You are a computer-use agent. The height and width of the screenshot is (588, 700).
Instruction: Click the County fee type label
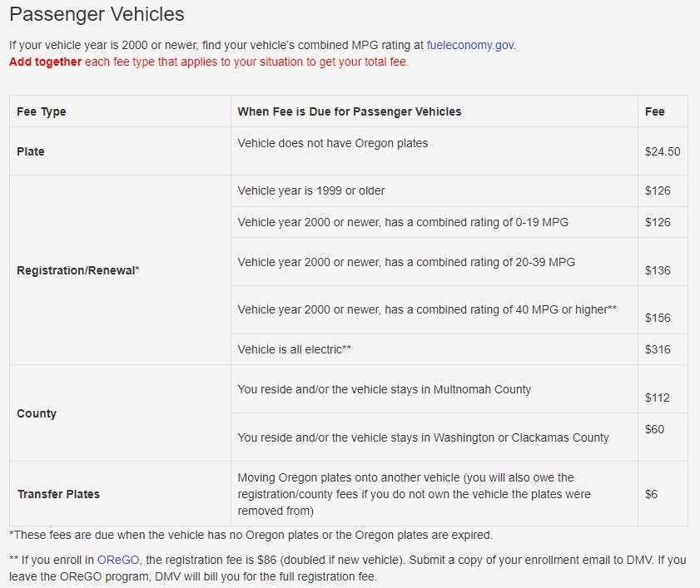(x=37, y=413)
